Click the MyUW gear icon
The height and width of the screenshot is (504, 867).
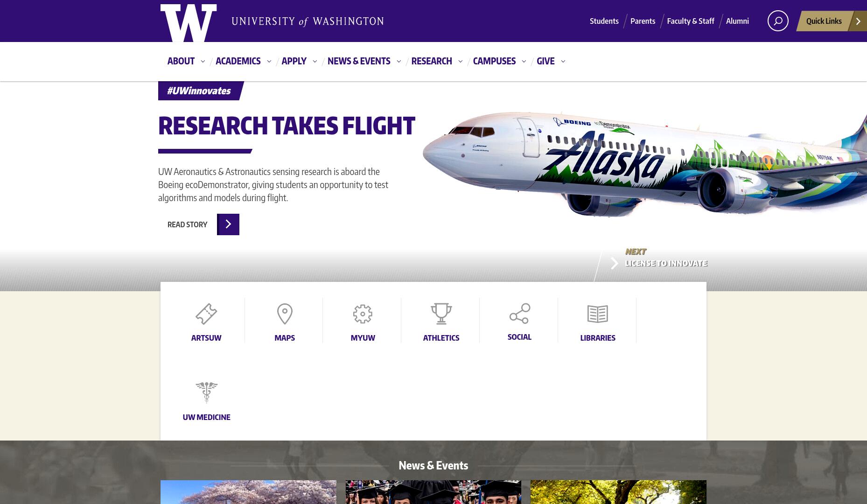coord(363,314)
